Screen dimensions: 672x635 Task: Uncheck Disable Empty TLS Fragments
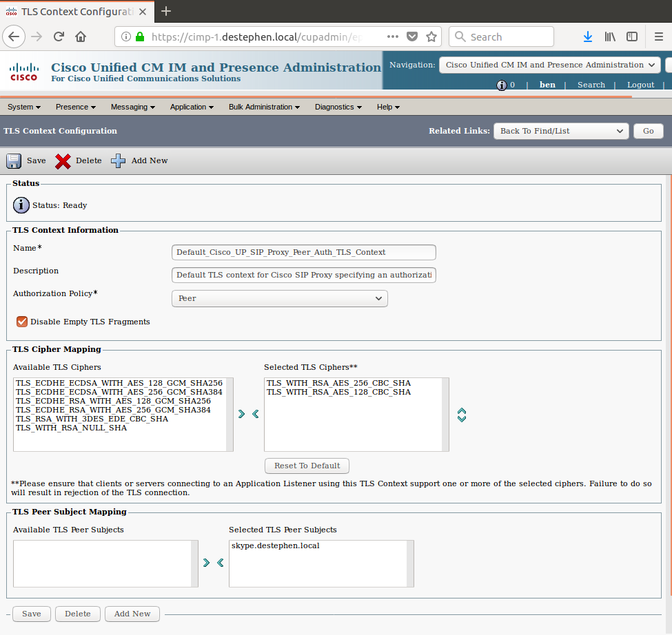22,322
